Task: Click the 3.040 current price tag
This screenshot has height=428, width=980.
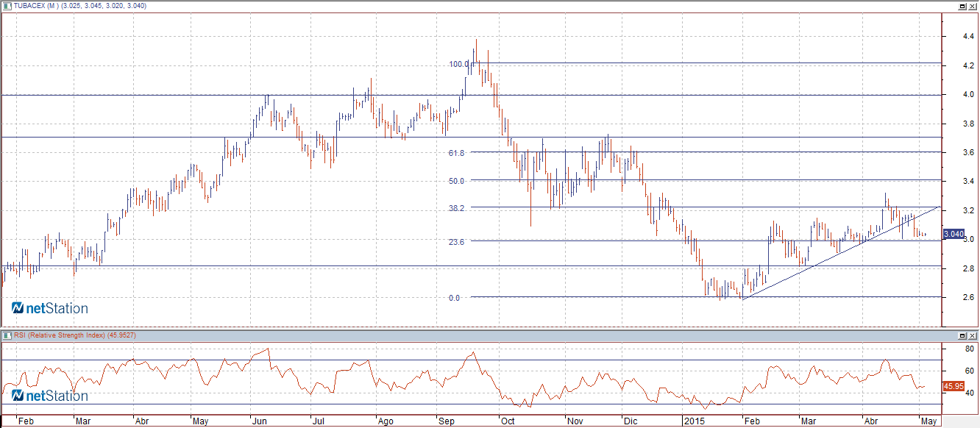Action: [x=953, y=234]
